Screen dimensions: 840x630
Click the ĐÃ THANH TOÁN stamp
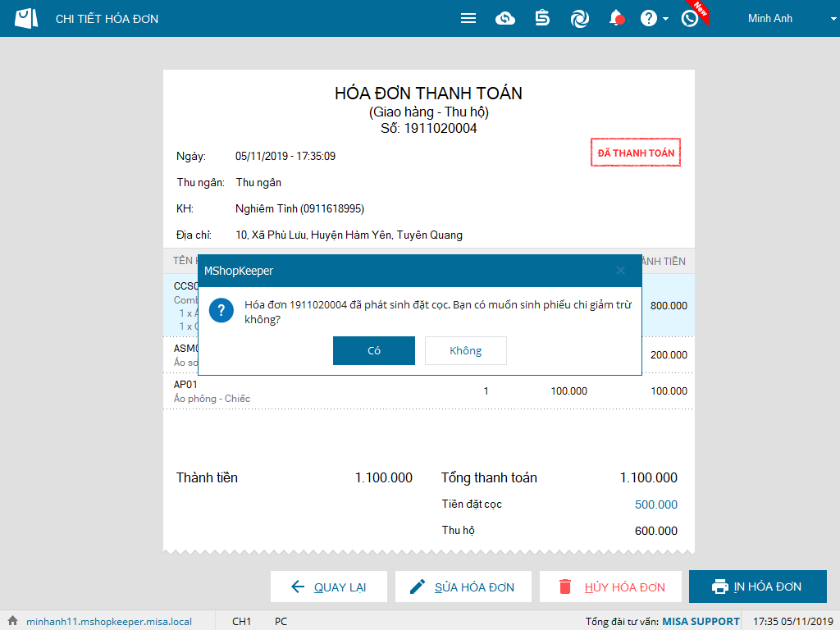[636, 153]
